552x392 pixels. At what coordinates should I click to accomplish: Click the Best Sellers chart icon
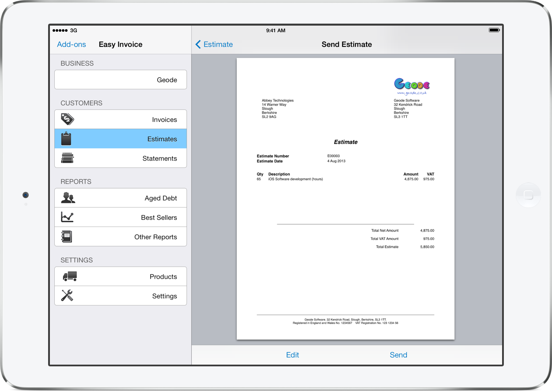[x=67, y=217]
